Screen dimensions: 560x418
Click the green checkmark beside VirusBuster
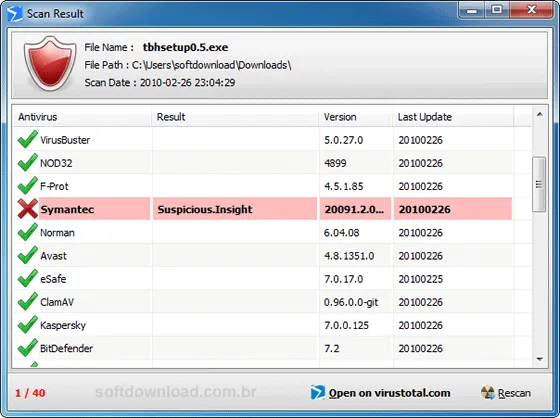click(x=28, y=139)
